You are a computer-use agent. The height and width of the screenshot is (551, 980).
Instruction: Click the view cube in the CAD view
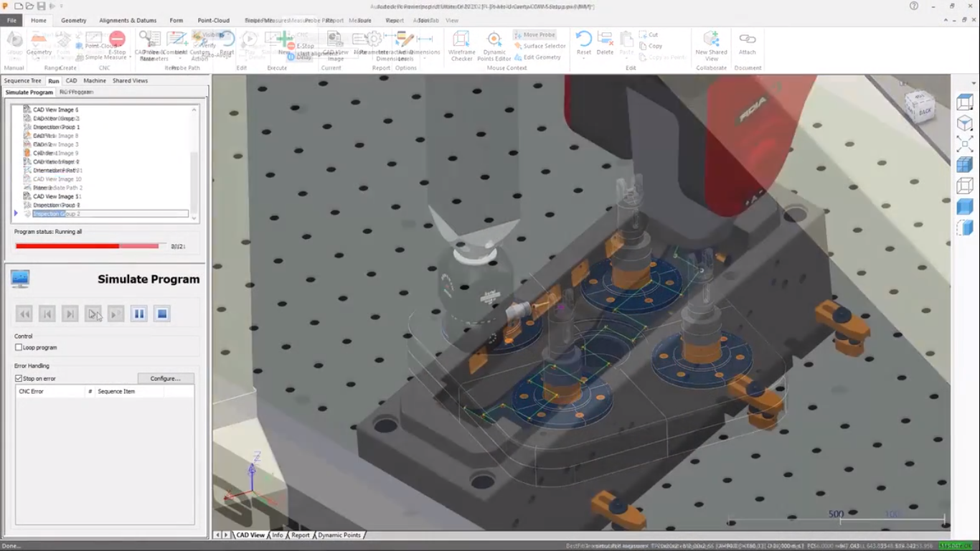920,106
